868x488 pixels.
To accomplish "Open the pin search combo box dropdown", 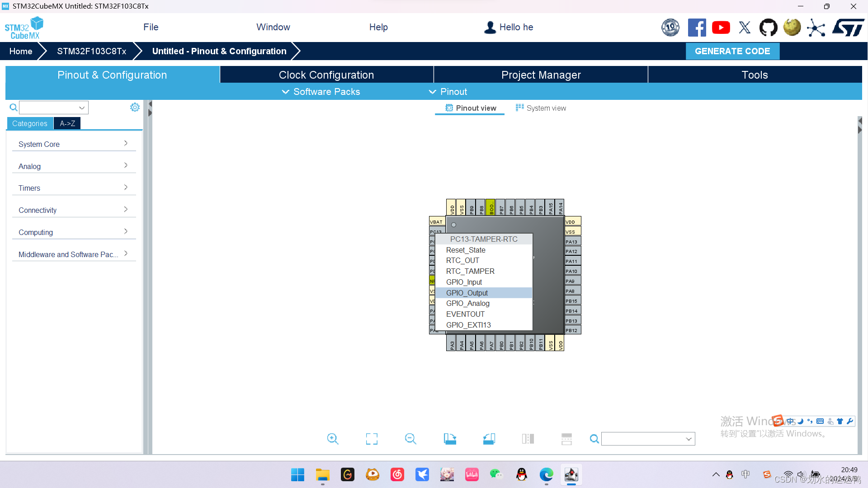I will (689, 439).
